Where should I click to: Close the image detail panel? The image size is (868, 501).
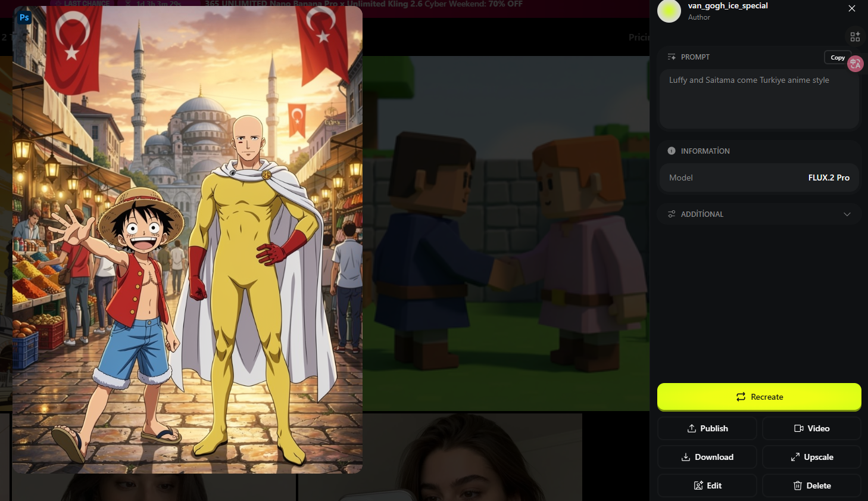point(852,8)
